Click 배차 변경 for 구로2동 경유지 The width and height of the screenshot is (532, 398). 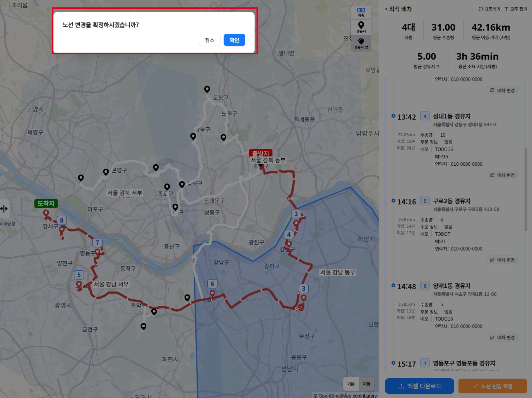[502, 260]
